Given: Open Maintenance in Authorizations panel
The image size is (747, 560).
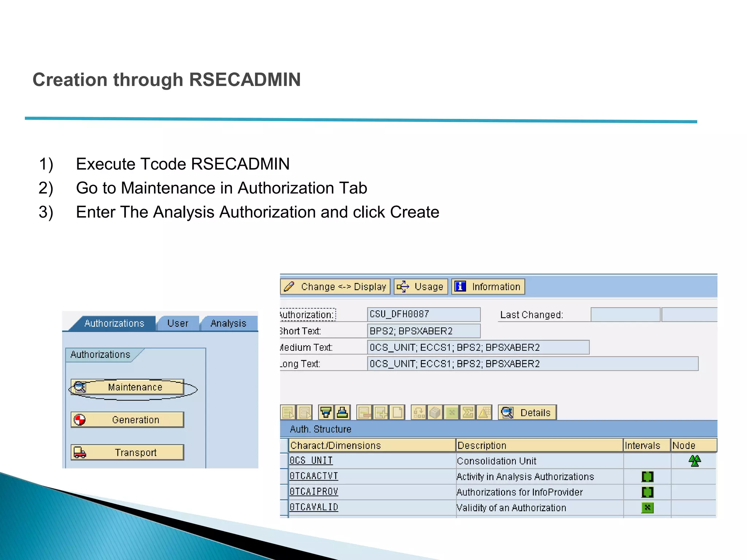Looking at the screenshot, I should click(127, 387).
